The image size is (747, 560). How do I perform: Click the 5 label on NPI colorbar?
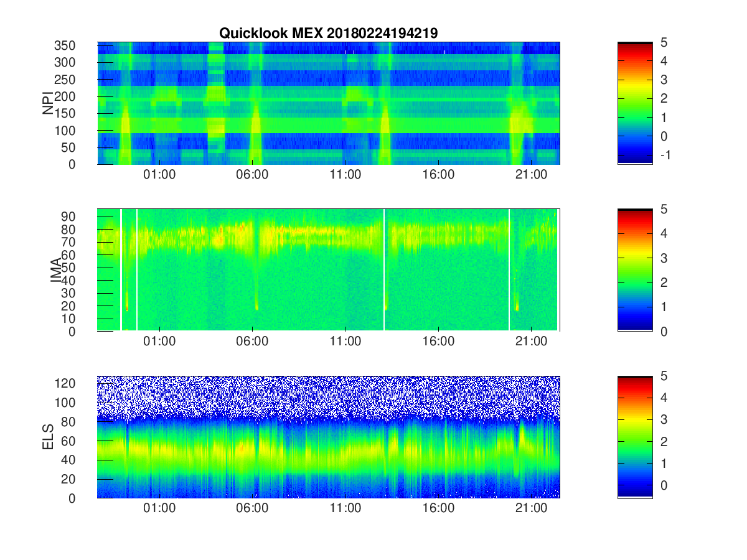pos(664,42)
